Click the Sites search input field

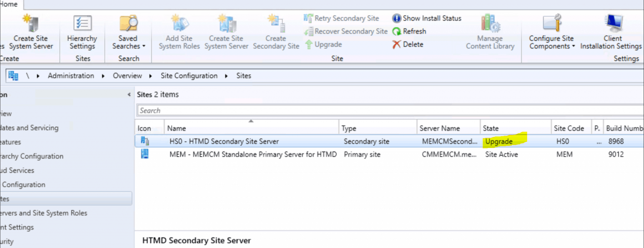[386, 110]
